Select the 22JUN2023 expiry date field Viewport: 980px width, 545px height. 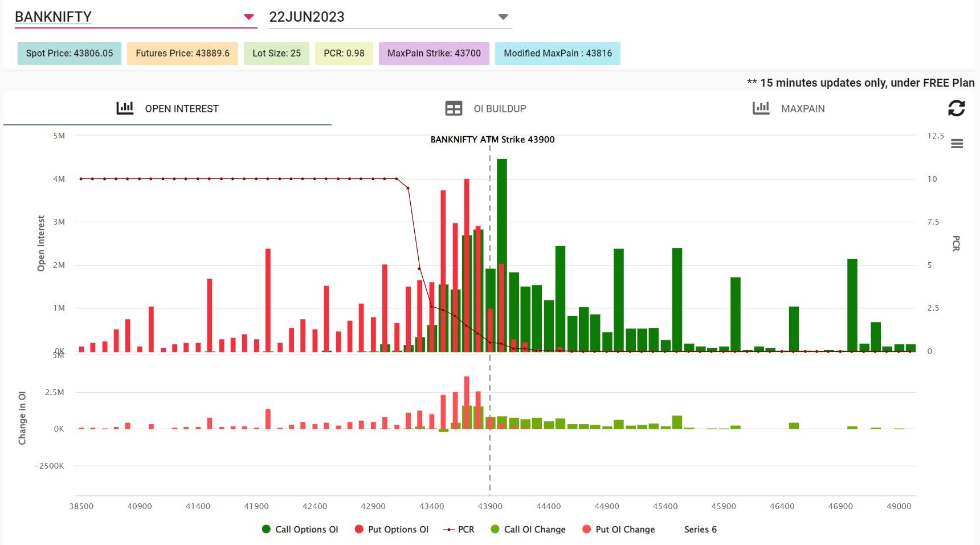[x=390, y=17]
